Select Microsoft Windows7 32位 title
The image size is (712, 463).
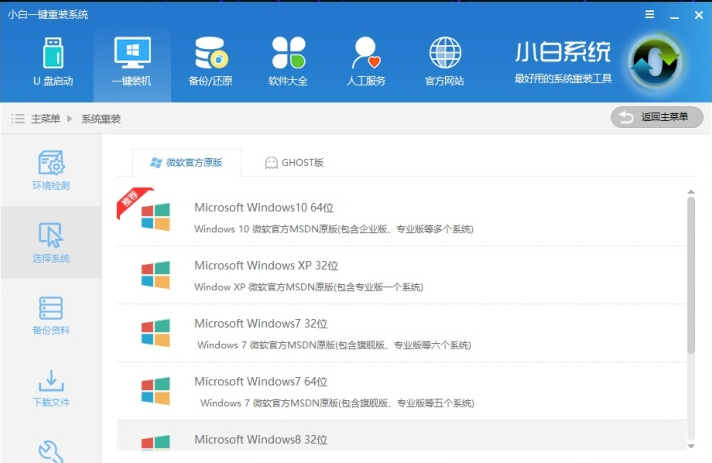click(x=261, y=324)
